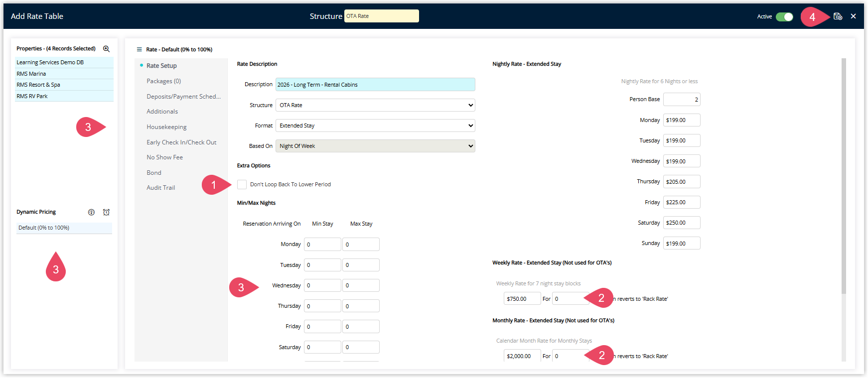Open Early Check In/Check Out tab

click(x=181, y=142)
